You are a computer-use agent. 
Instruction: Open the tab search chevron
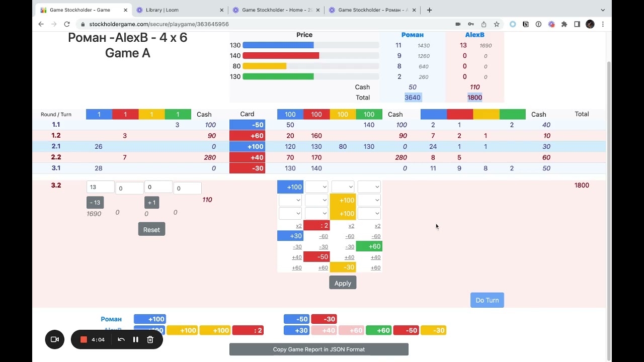point(603,10)
